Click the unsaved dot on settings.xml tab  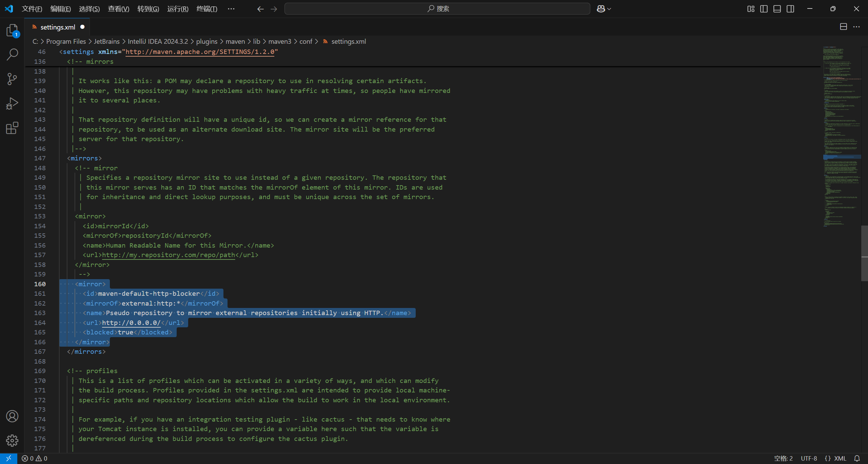tap(82, 27)
